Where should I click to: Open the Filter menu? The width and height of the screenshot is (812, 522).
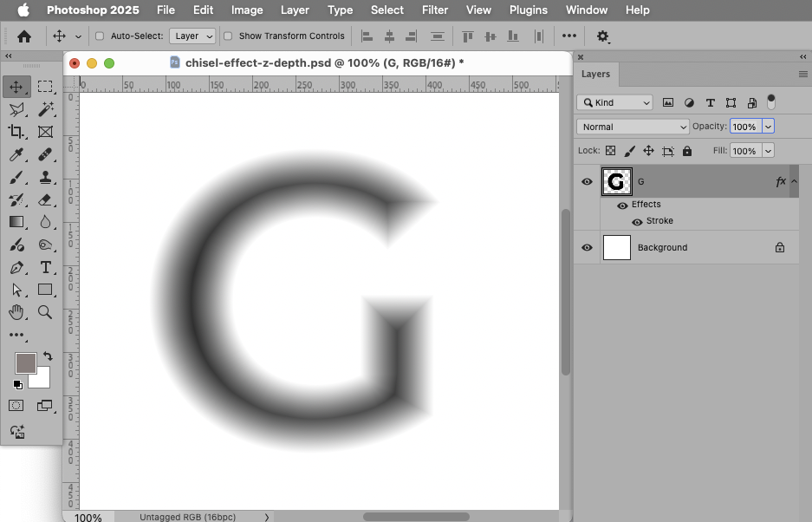(x=434, y=10)
